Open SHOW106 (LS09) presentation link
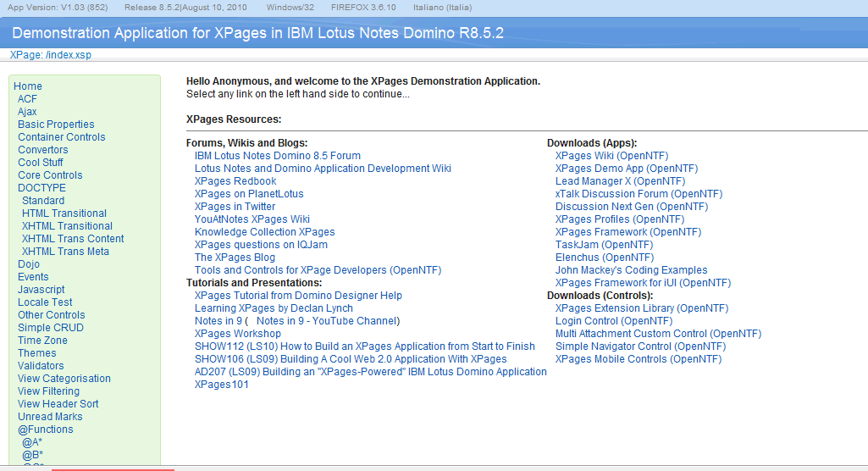868x471 pixels. tap(351, 360)
